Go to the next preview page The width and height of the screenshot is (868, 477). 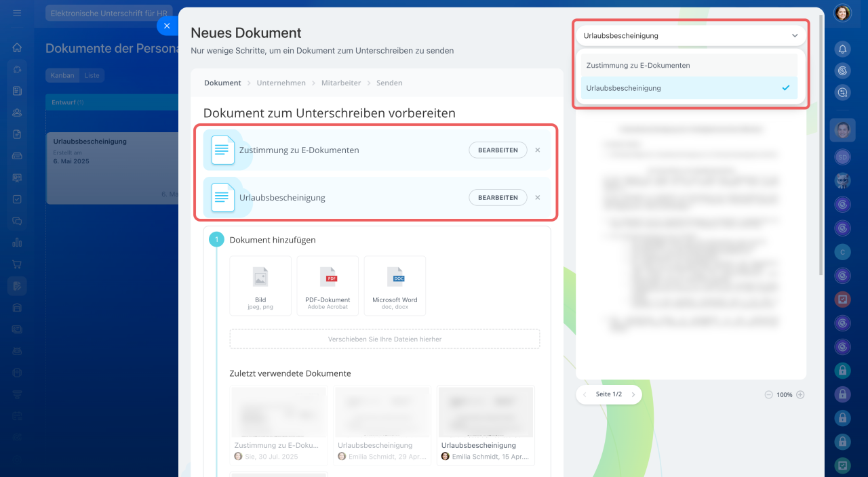(633, 394)
